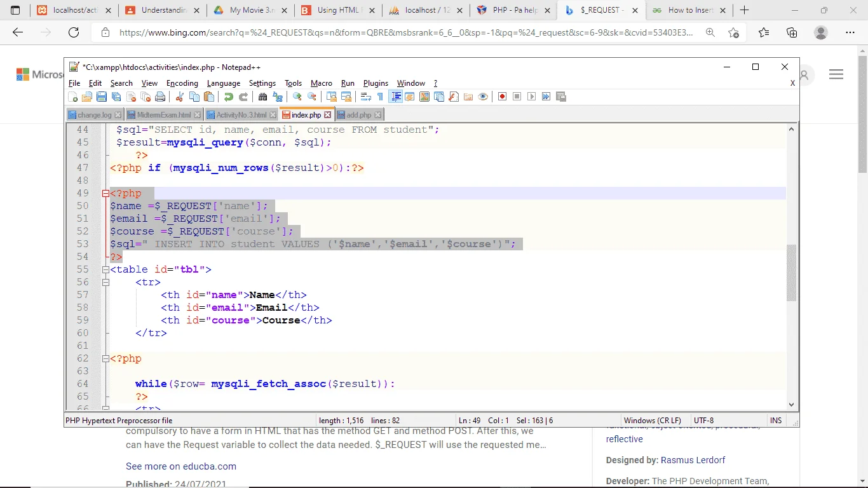Switch to the change.log tab
Screen dimensions: 868x488
[x=94, y=115]
